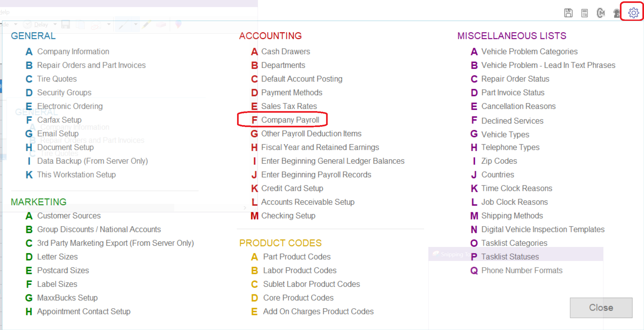Open Security Groups setup
The height and width of the screenshot is (330, 644).
(x=64, y=93)
